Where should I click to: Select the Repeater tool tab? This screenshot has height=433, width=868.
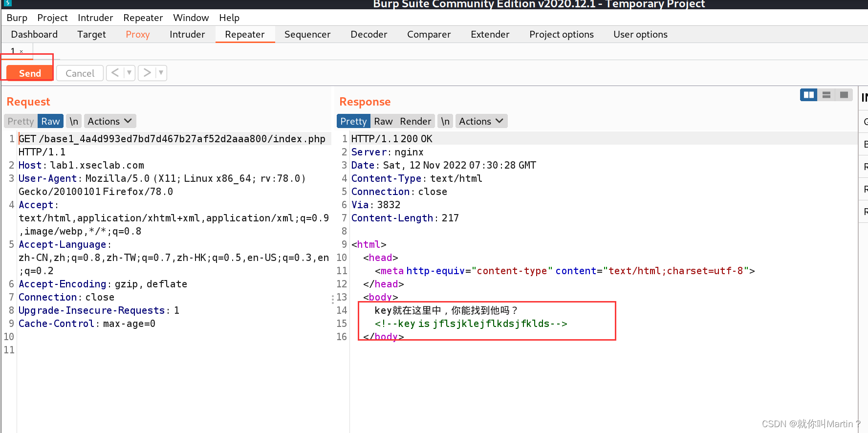point(245,34)
